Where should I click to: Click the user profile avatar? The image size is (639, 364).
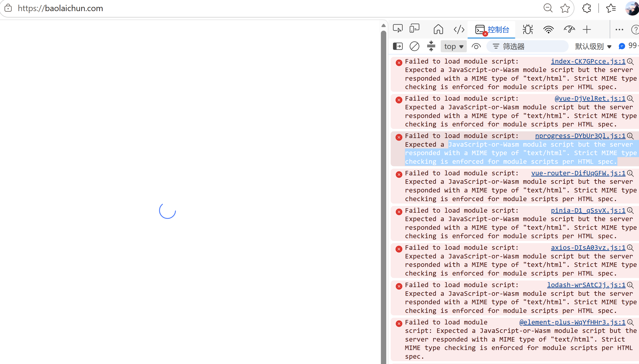pos(632,8)
